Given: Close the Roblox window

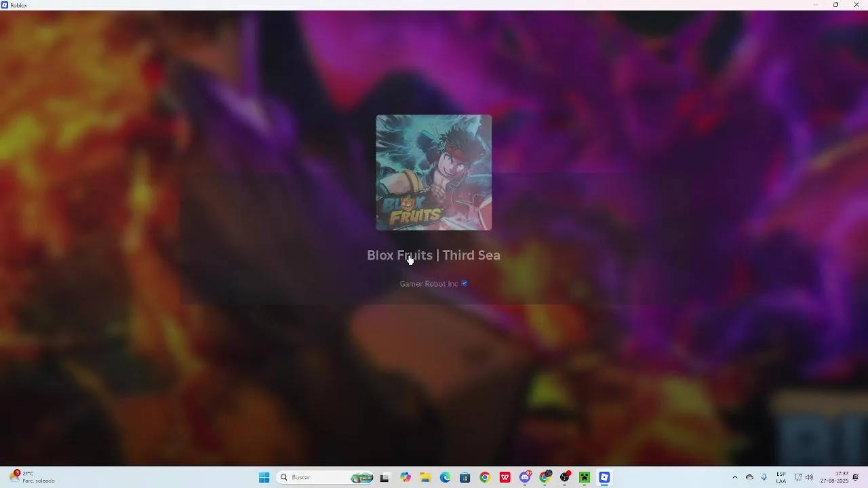Looking at the screenshot, I should click(x=856, y=5).
